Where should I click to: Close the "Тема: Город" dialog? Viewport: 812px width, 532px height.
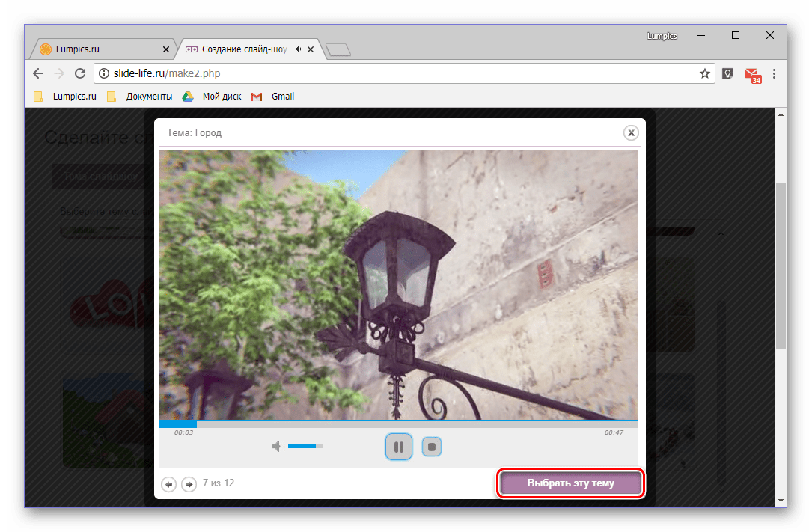click(631, 133)
